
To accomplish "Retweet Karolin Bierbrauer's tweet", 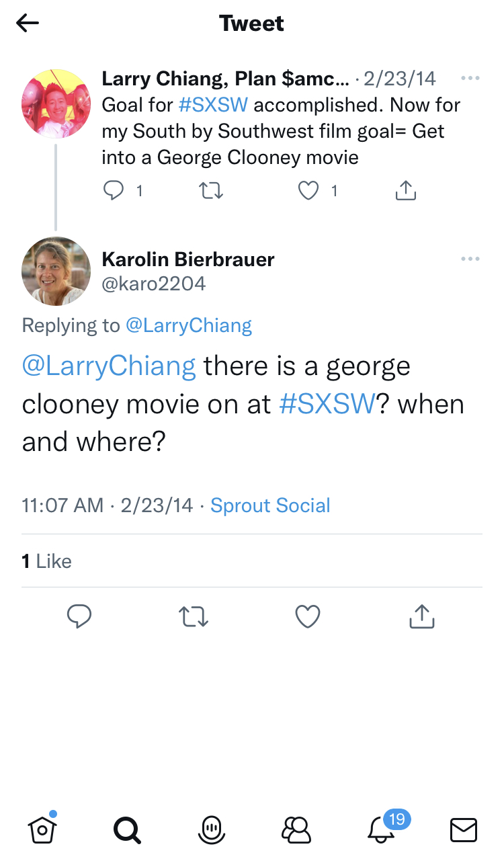I will tap(194, 616).
